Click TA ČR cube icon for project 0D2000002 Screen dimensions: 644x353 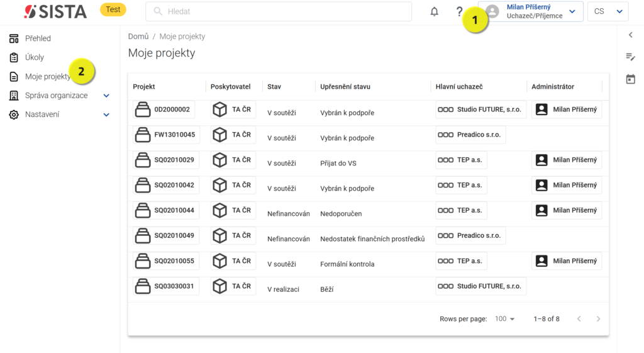pyautogui.click(x=219, y=109)
